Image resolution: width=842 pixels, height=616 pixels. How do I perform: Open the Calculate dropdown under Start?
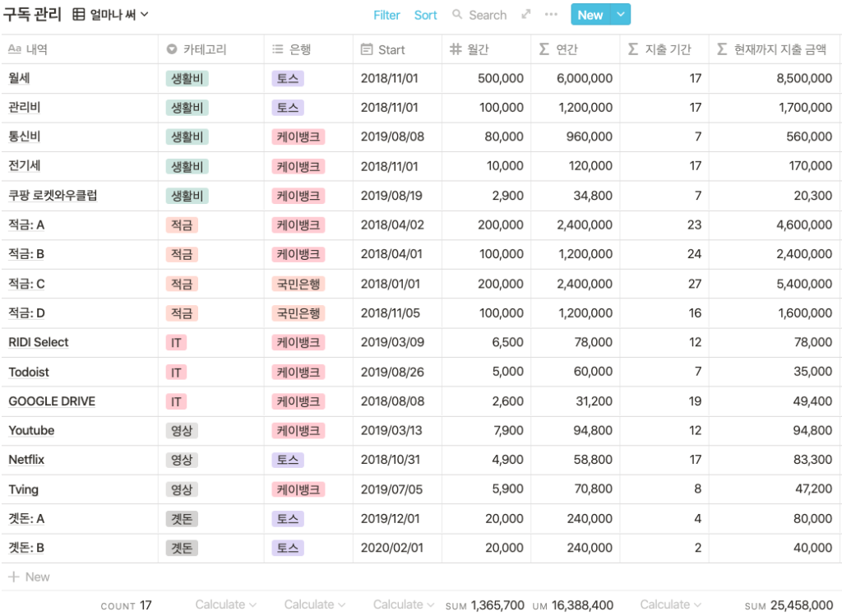(x=404, y=604)
